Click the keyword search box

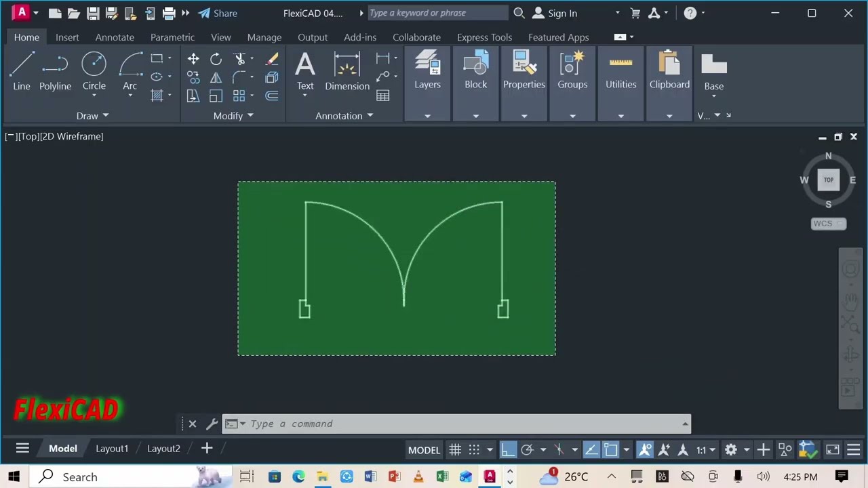tap(437, 13)
